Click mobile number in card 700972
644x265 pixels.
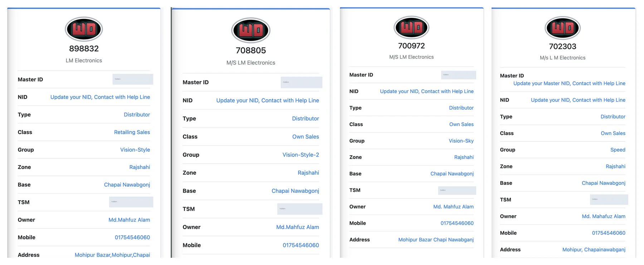tap(457, 223)
